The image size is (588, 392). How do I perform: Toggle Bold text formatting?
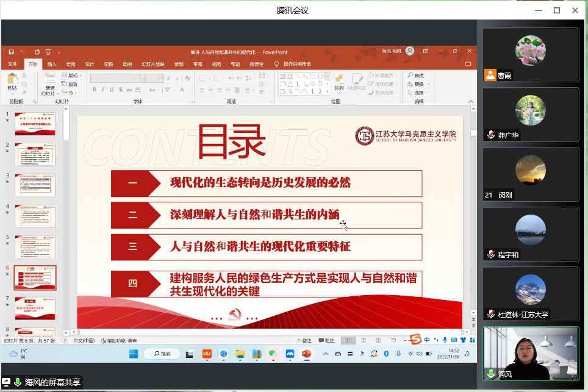pos(95,90)
